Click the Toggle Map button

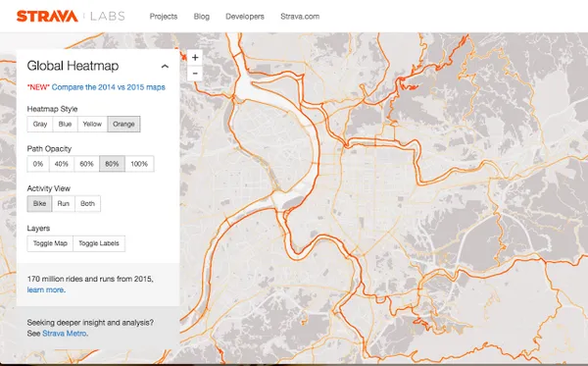tap(50, 243)
